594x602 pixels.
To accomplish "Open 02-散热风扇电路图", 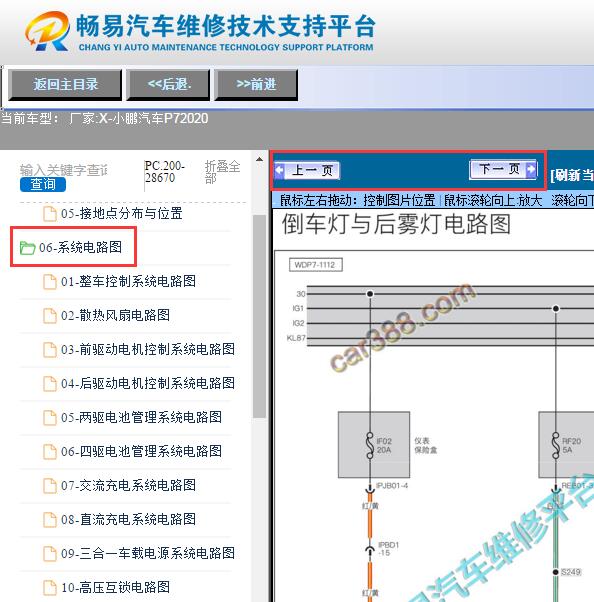I will [115, 316].
